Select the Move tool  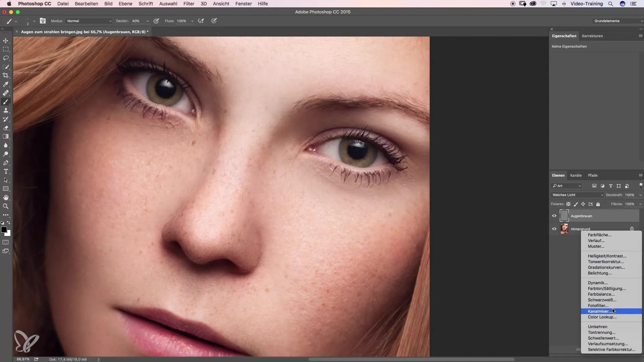6,41
